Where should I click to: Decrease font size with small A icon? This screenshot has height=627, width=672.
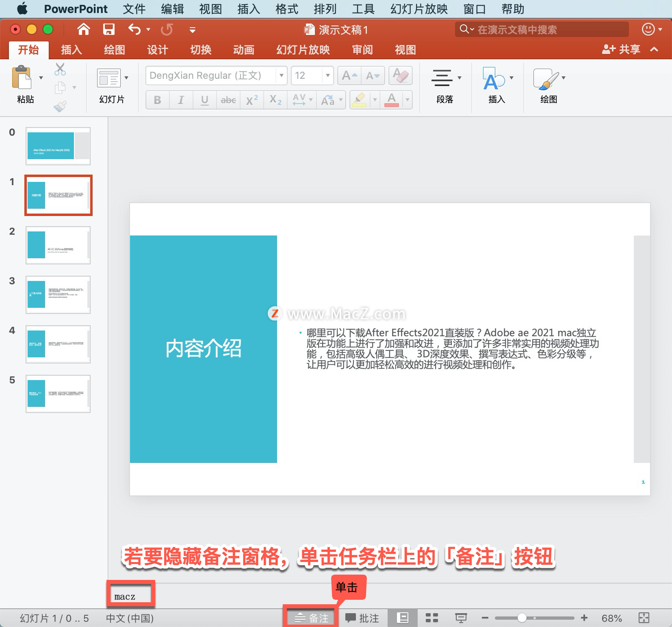pyautogui.click(x=373, y=76)
